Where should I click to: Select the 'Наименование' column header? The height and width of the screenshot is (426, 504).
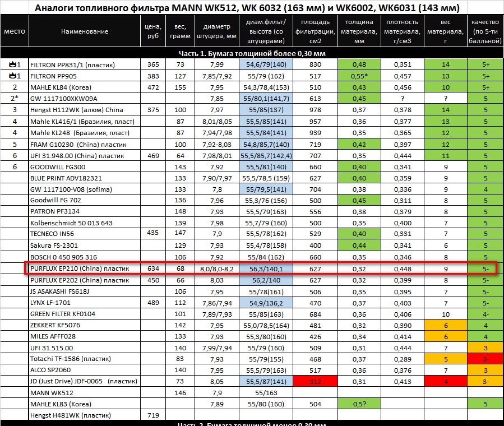click(85, 31)
